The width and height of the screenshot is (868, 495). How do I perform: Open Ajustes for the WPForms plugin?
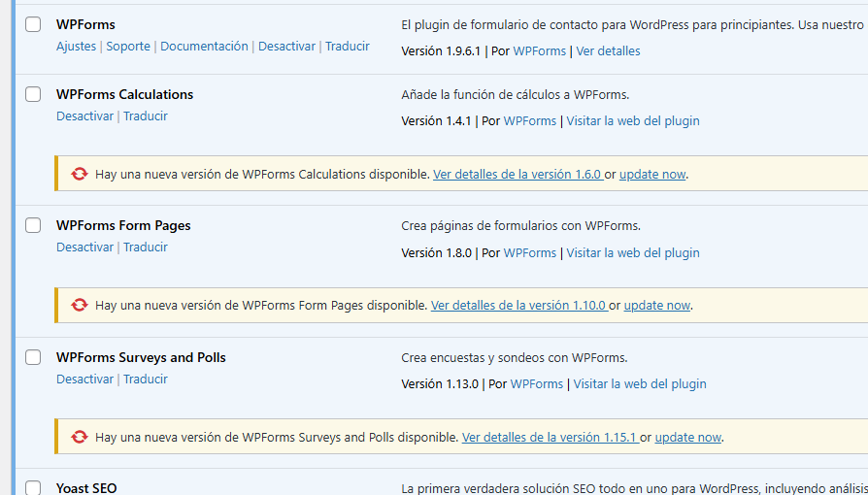tap(76, 46)
